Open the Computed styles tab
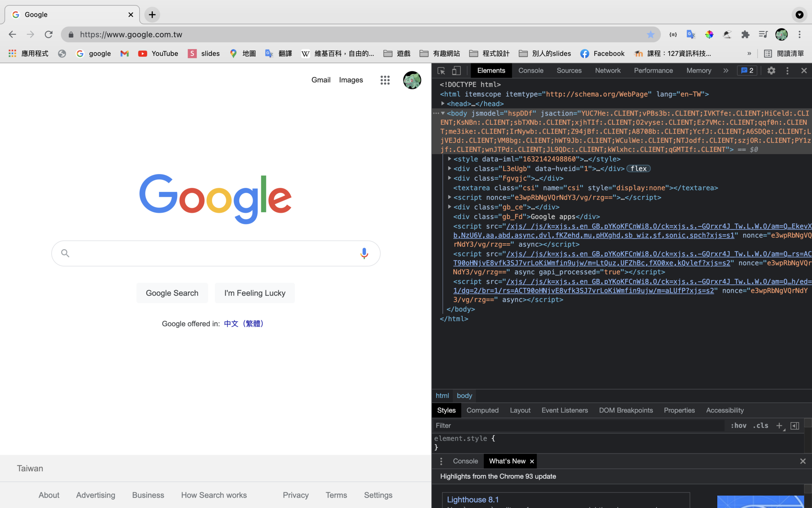Screen dimensions: 812x508 point(482,411)
